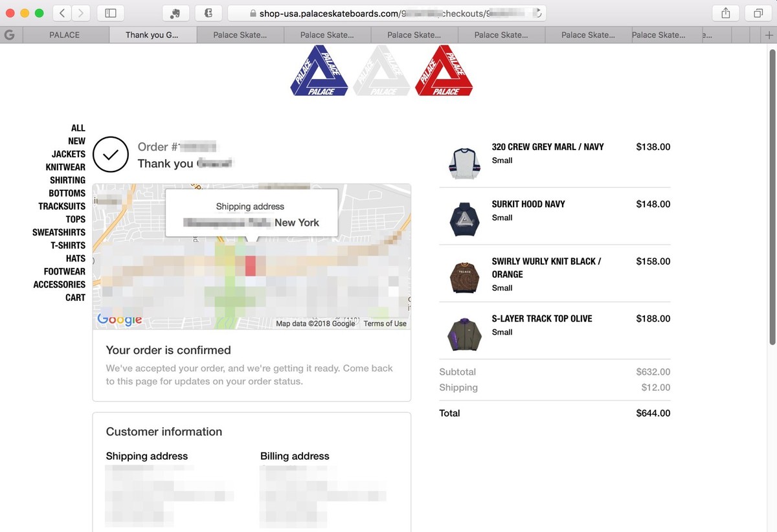777x532 pixels.
Task: Go to T-SHIRTS category
Action: tap(68, 245)
